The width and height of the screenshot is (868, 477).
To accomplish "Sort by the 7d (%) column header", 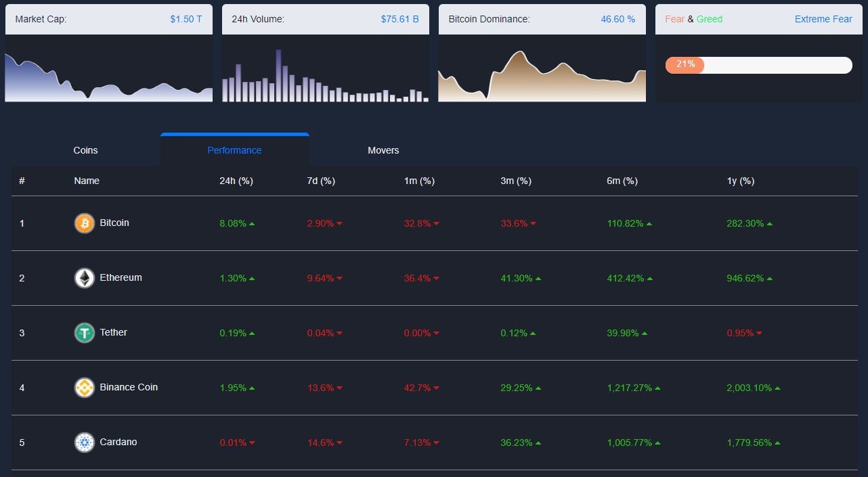I will 321,181.
